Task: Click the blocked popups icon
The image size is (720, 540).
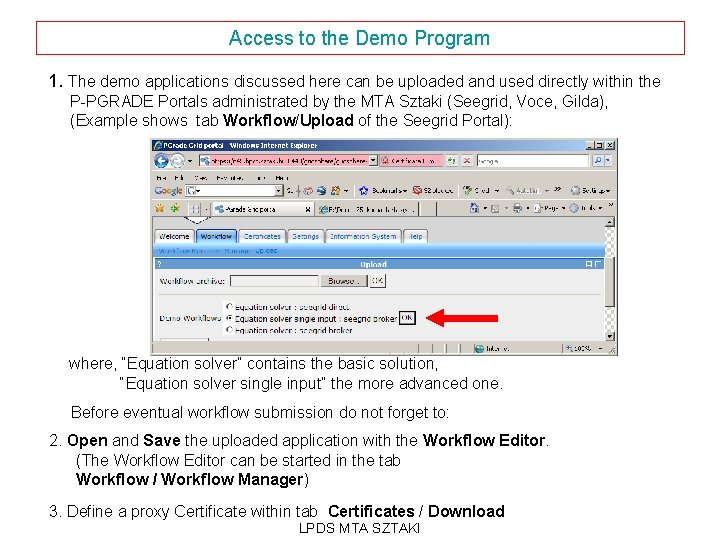Action: pyautogui.click(x=417, y=191)
